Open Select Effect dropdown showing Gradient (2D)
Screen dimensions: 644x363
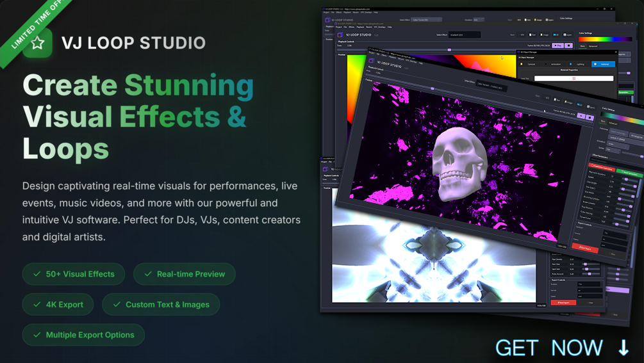point(465,35)
